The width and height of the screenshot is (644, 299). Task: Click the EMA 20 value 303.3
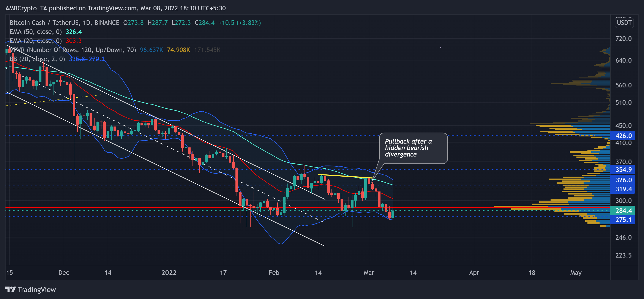[74, 41]
